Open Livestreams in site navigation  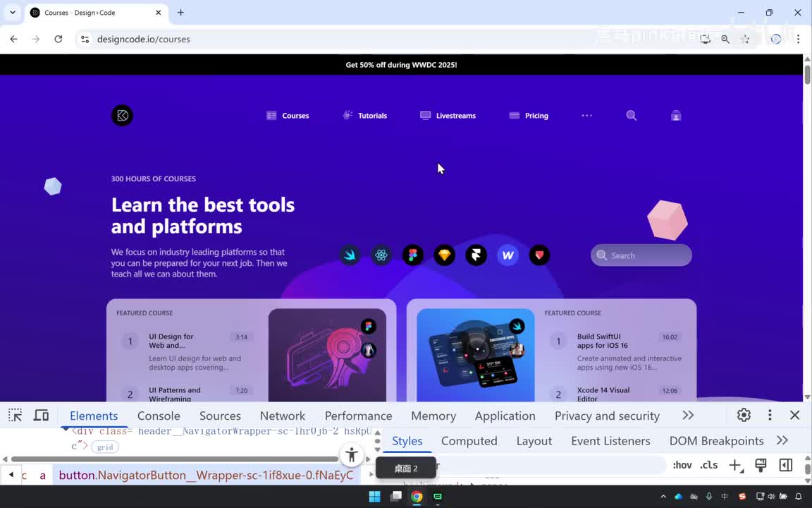tap(448, 115)
